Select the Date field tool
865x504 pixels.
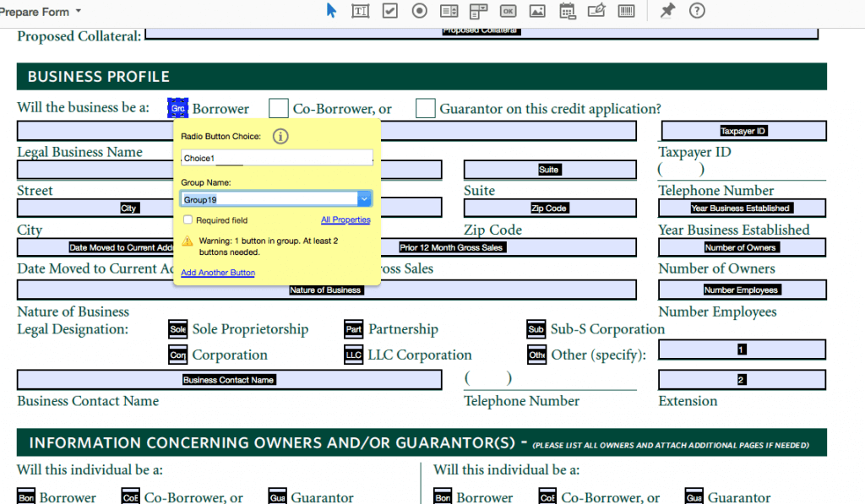pos(566,11)
